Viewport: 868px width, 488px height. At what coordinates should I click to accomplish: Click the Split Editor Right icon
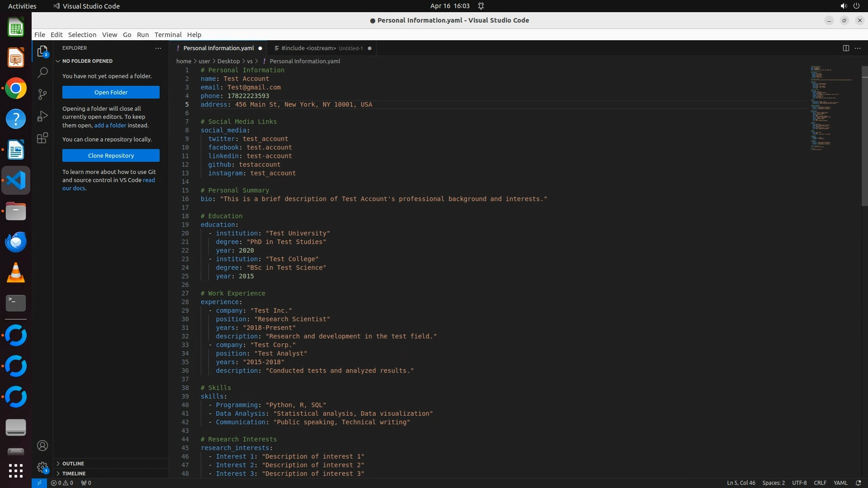coord(845,48)
